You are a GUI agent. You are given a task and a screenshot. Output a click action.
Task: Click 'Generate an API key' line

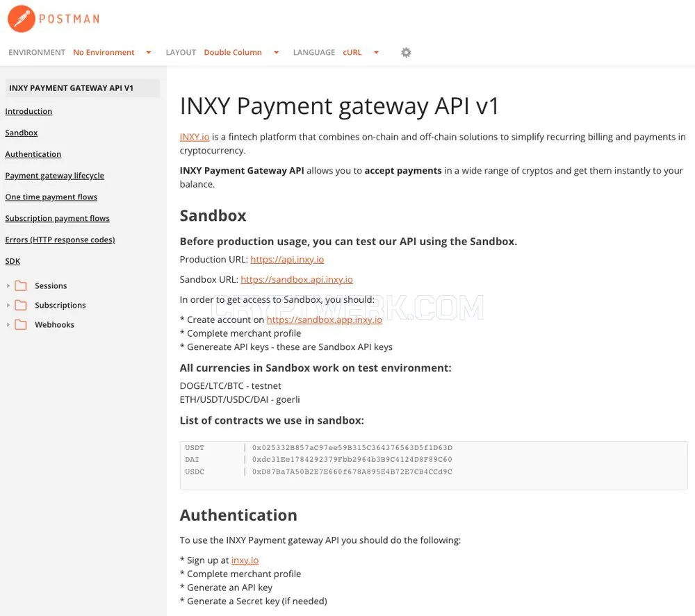(226, 588)
